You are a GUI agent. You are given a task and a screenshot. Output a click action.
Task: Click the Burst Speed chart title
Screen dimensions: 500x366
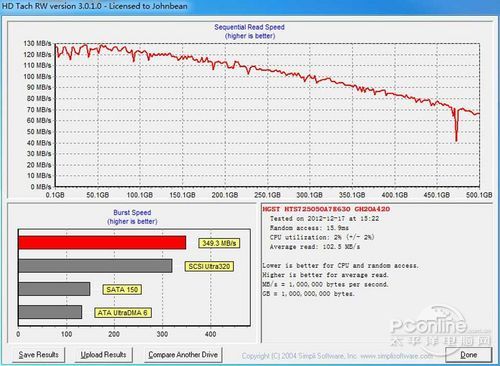[132, 212]
